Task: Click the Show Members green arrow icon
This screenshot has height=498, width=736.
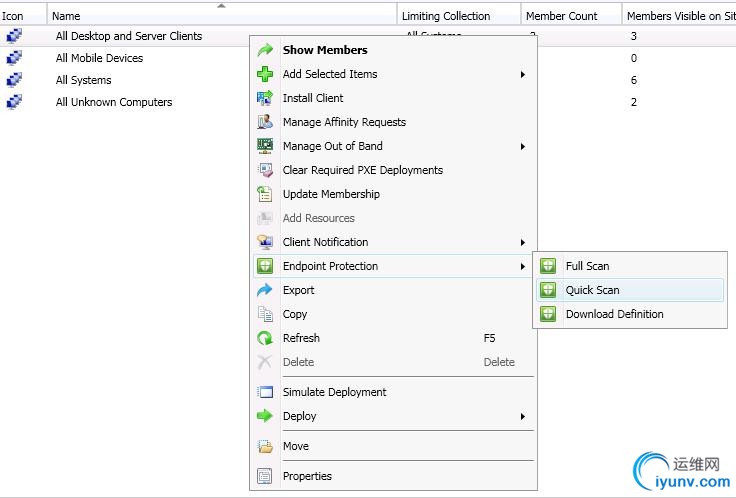Action: (265, 50)
